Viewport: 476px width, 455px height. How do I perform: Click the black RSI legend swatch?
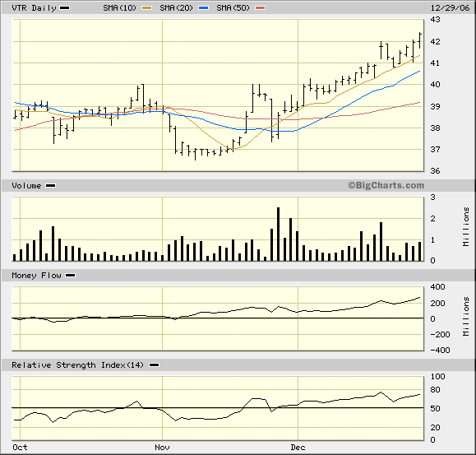(x=155, y=365)
